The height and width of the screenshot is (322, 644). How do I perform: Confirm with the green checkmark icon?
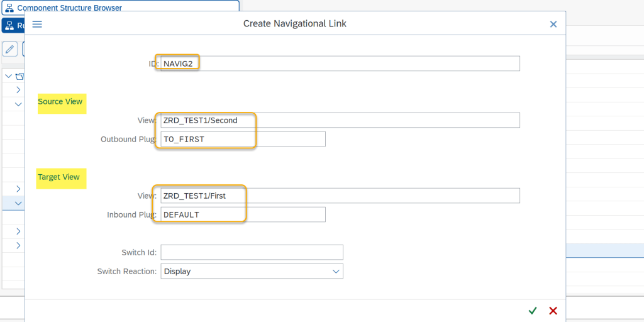point(533,311)
